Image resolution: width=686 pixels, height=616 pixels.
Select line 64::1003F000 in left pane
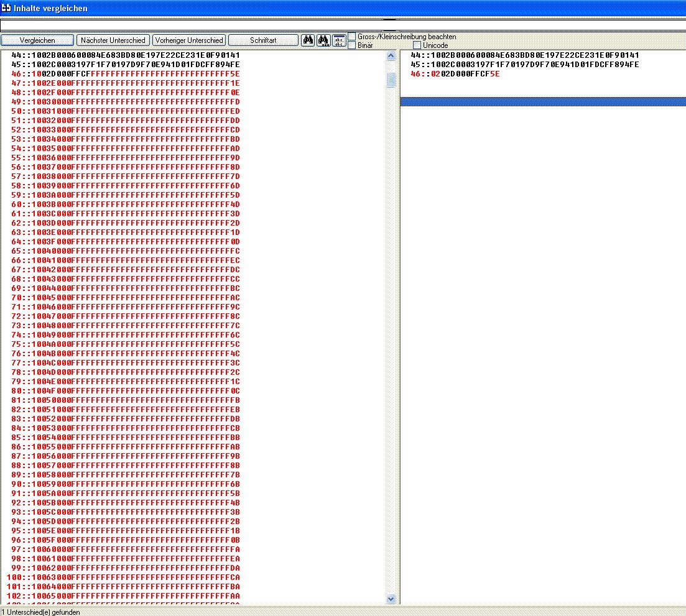(x=126, y=242)
